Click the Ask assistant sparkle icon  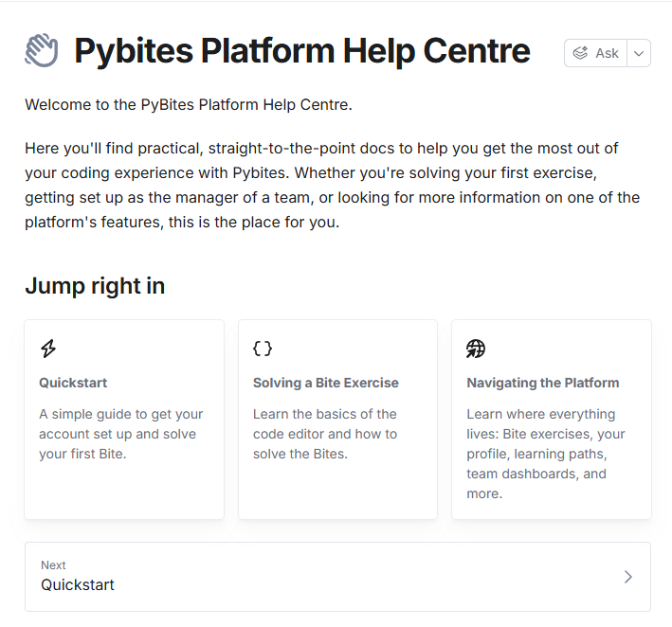click(x=580, y=53)
